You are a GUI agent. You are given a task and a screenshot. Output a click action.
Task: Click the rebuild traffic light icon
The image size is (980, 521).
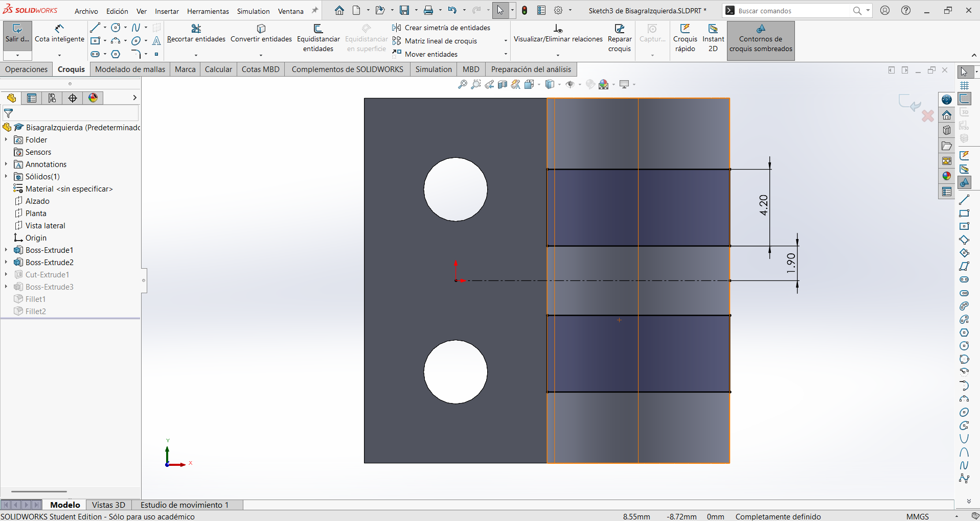point(525,10)
